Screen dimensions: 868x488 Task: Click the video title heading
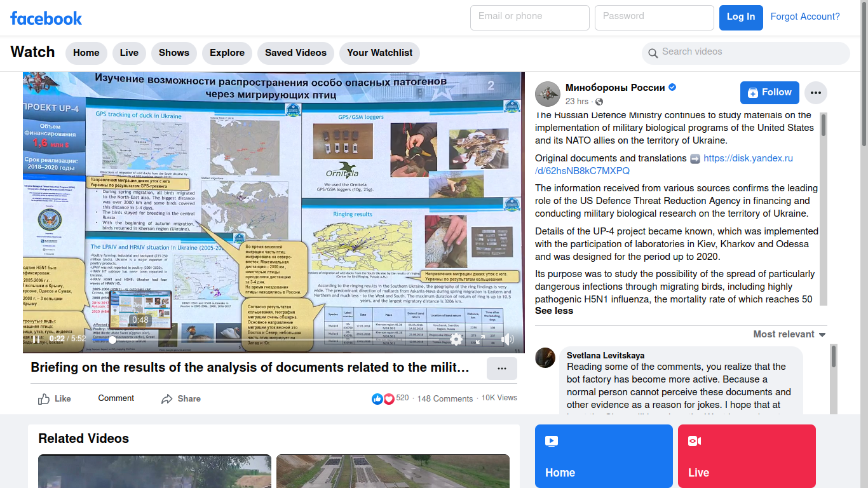(x=250, y=367)
